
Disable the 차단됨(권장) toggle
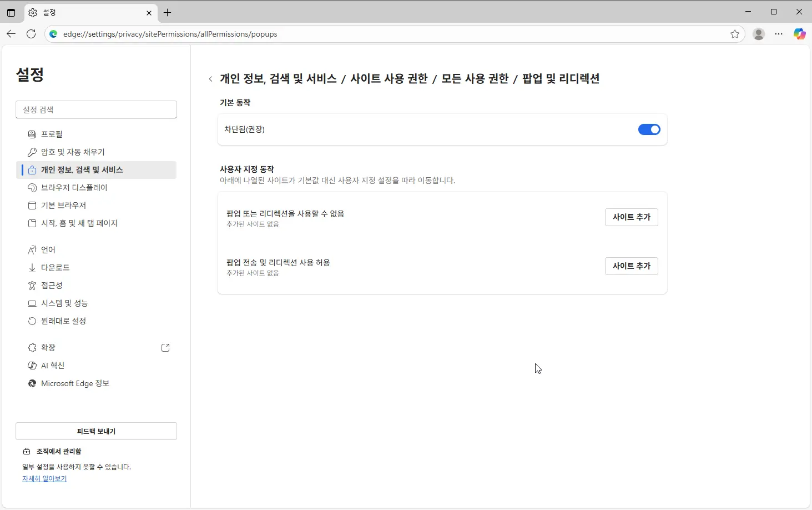(649, 129)
